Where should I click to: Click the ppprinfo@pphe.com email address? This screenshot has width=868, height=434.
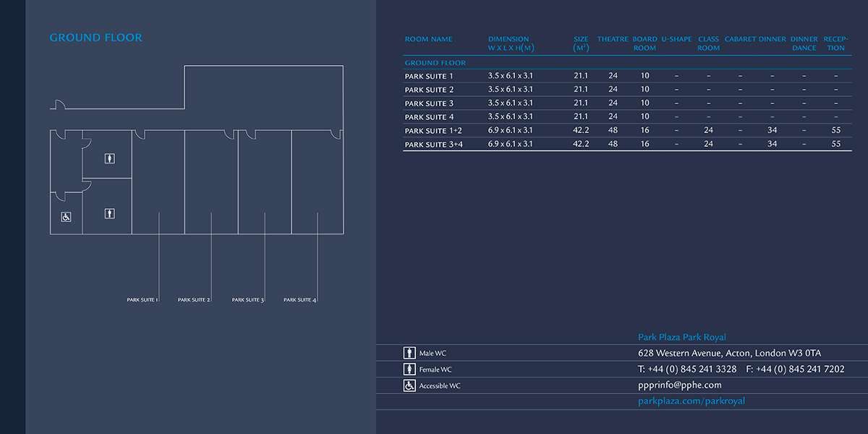(679, 385)
